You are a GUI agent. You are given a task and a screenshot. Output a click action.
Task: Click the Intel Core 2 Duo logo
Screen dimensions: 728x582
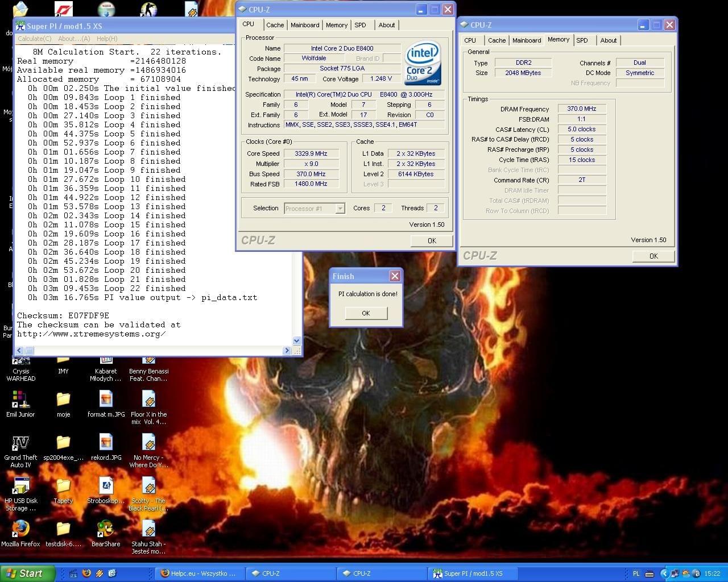pyautogui.click(x=423, y=63)
